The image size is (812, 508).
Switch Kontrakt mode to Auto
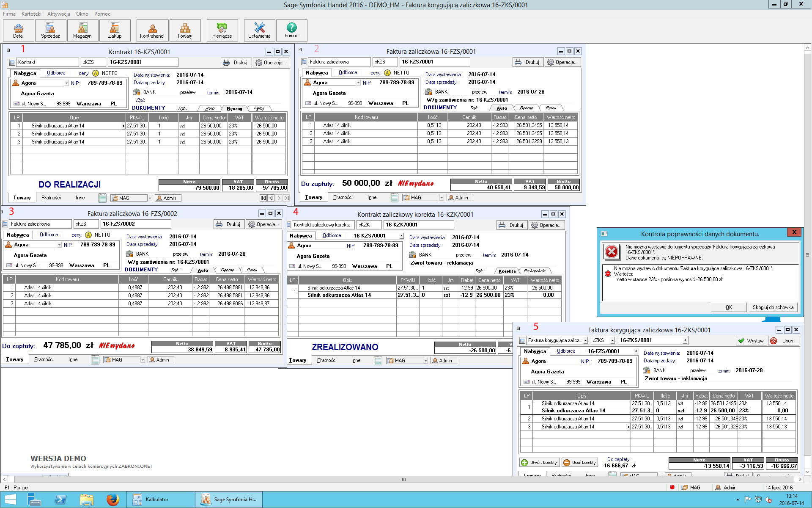(x=210, y=108)
